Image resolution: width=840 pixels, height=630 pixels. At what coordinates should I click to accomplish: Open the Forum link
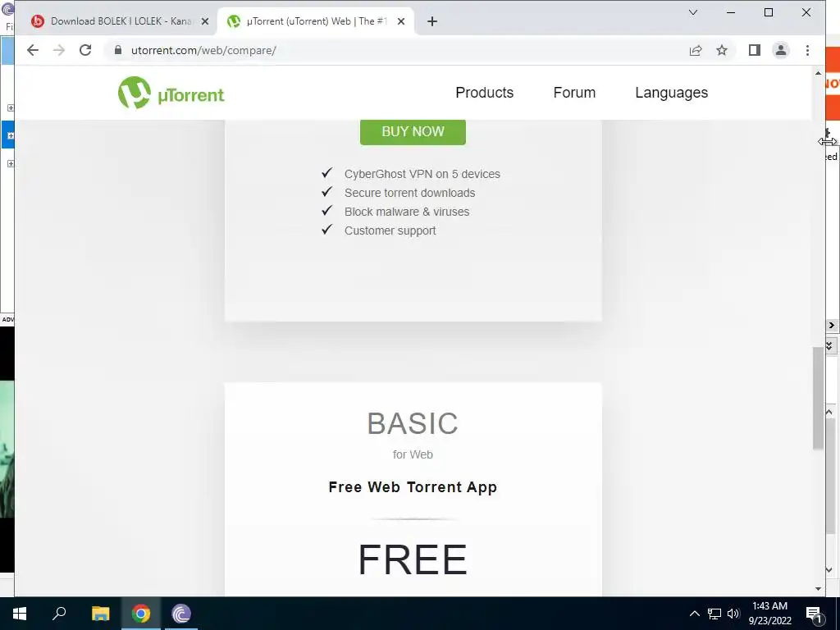click(x=574, y=93)
